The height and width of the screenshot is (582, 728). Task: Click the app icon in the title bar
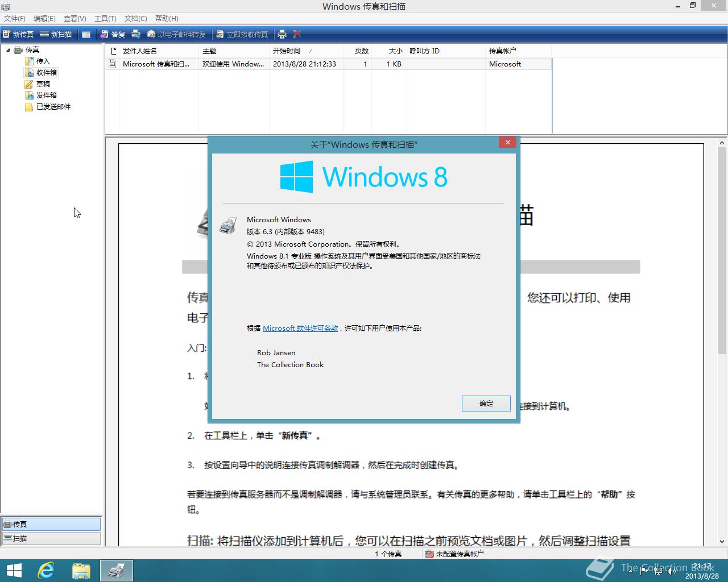[x=6, y=6]
